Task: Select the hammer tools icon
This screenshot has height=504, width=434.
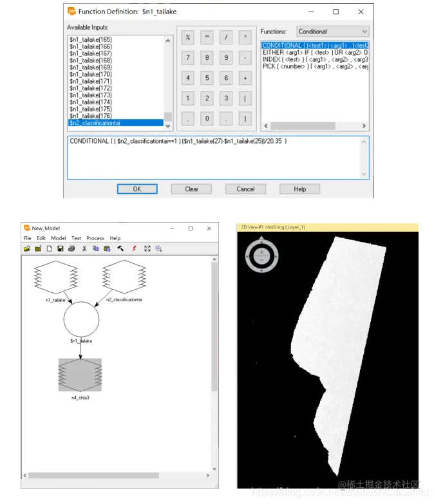Action: (120, 248)
